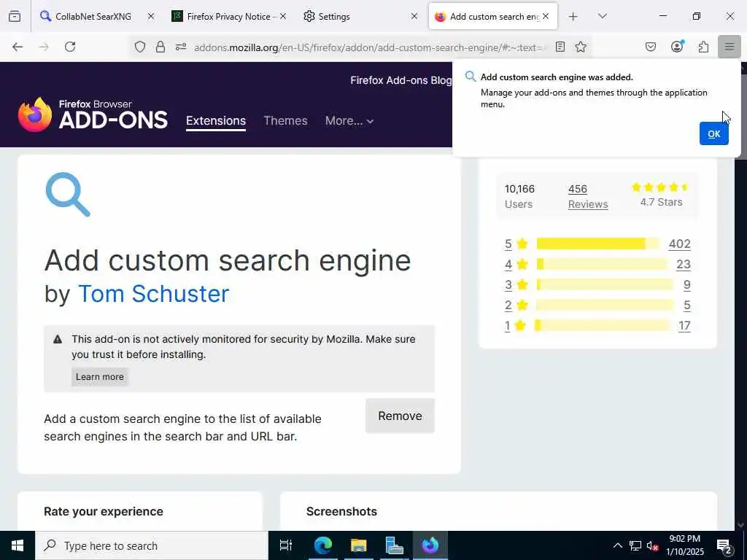Click Learn more about security warning
The width and height of the screenshot is (747, 560).
(x=99, y=377)
